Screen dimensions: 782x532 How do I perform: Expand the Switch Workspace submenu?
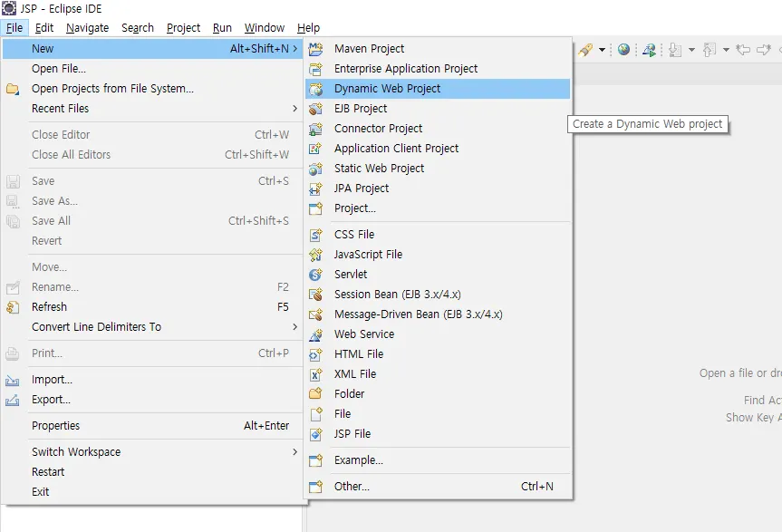click(x=152, y=452)
